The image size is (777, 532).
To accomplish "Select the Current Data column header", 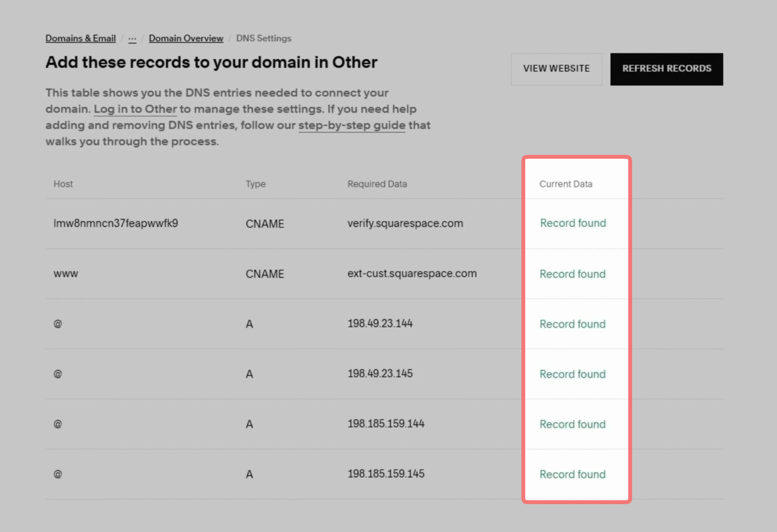I will 566,184.
